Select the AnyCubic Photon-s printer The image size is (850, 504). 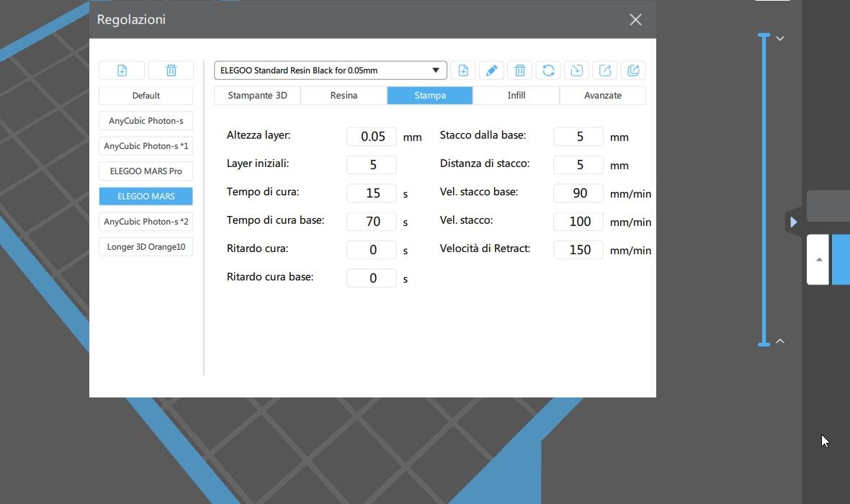pos(146,121)
